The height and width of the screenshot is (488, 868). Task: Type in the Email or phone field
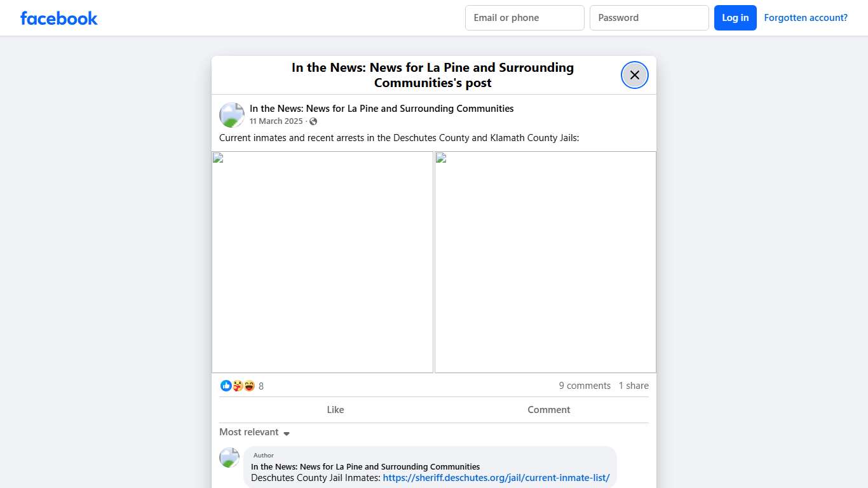(524, 18)
